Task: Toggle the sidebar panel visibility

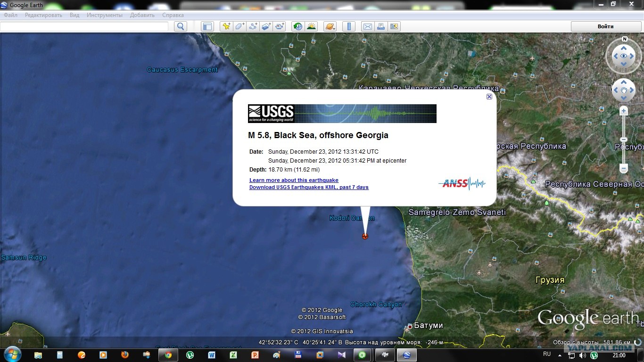Action: pos(207,26)
